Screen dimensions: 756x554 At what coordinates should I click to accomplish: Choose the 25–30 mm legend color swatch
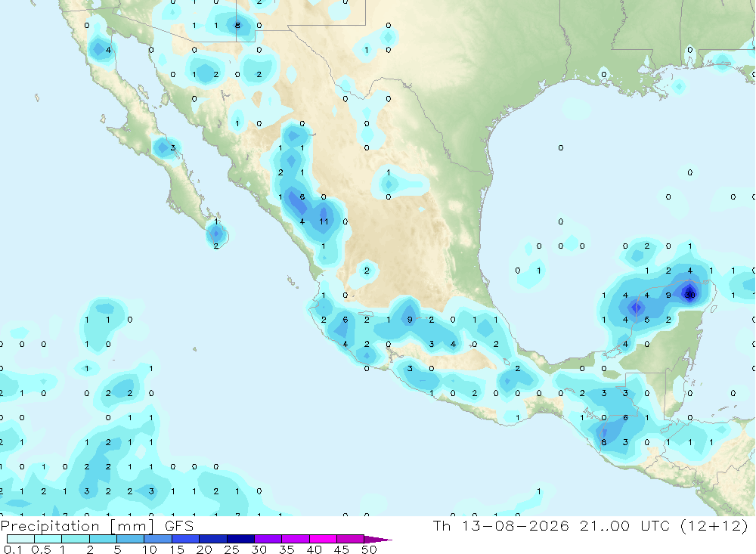coord(240,539)
